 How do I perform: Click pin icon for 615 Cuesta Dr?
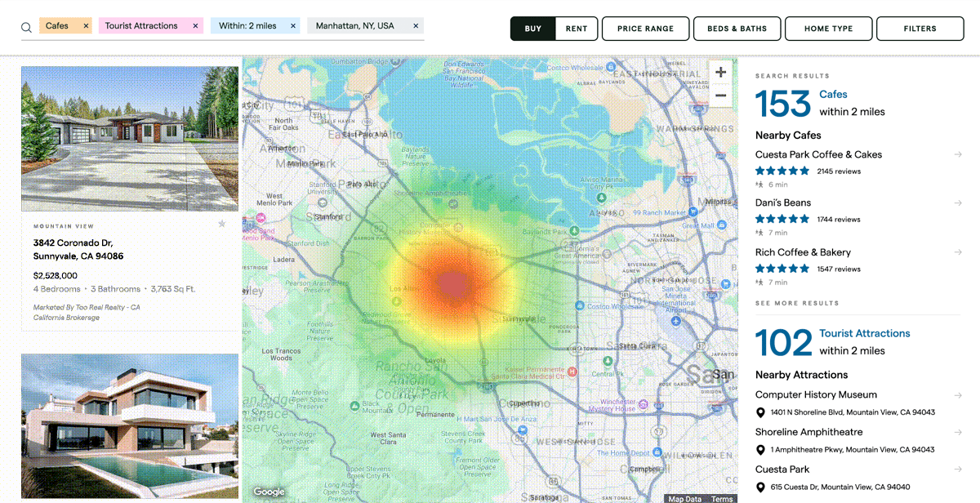click(760, 487)
